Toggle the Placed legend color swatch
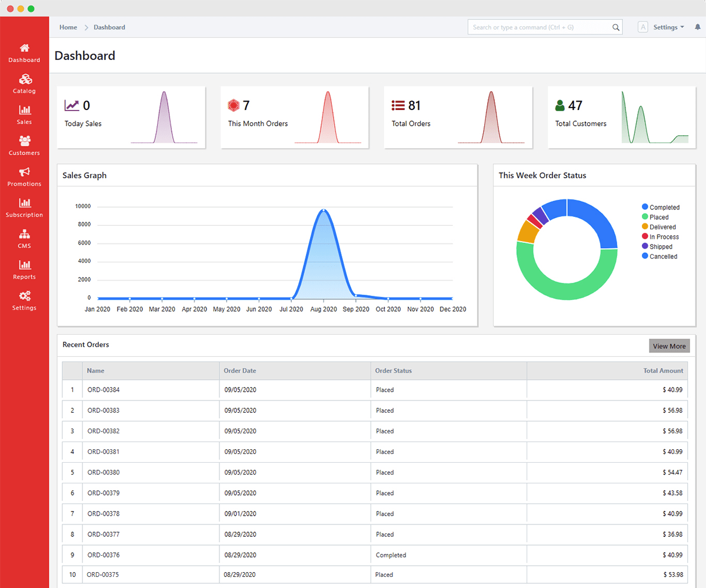This screenshot has width=706, height=588. pyautogui.click(x=645, y=217)
